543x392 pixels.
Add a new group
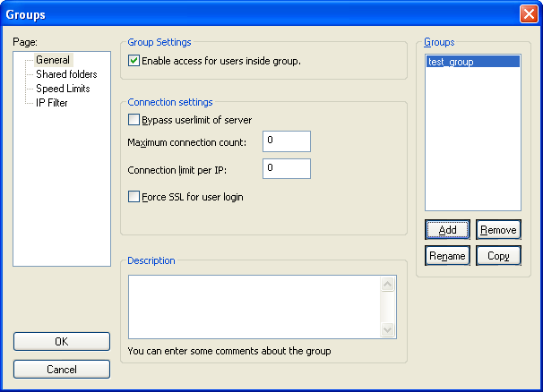pyautogui.click(x=447, y=230)
